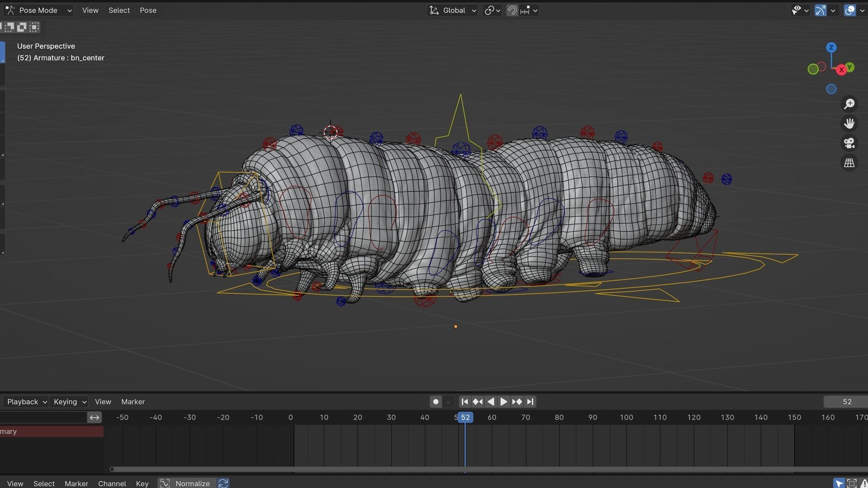Open the Pose Mode selector dropdown

pyautogui.click(x=38, y=10)
